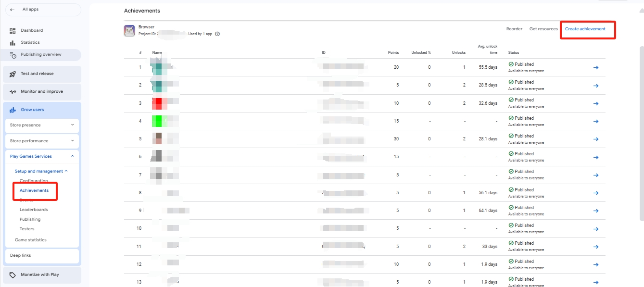Go back using All apps arrow
Screen dimensions: 644x287
tap(12, 10)
